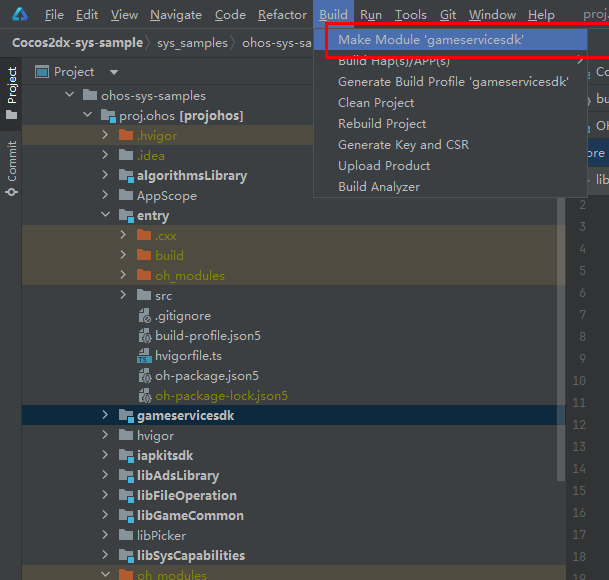
Task: Click Cocos2dx-sys-sample breadcrumb
Action: coord(77,43)
